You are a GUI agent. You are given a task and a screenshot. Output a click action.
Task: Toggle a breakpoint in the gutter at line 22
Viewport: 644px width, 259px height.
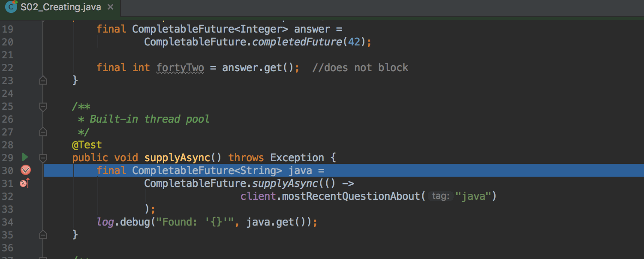(26, 68)
